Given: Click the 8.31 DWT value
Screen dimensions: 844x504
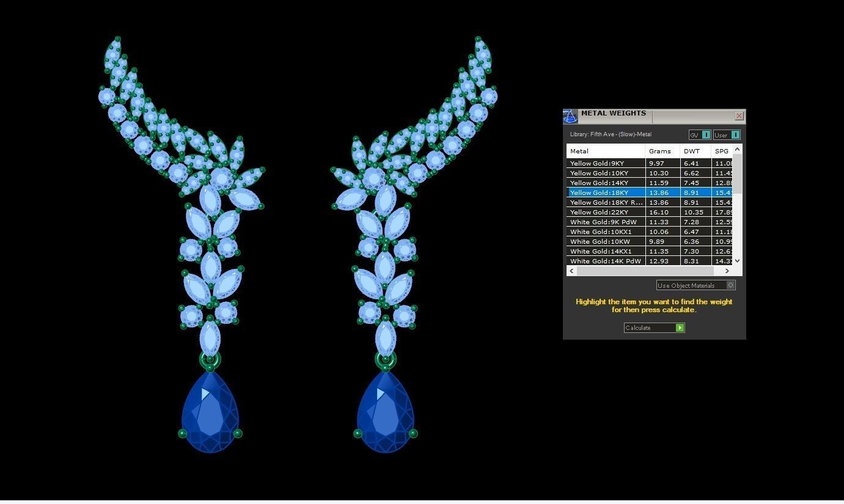Looking at the screenshot, I should [691, 261].
